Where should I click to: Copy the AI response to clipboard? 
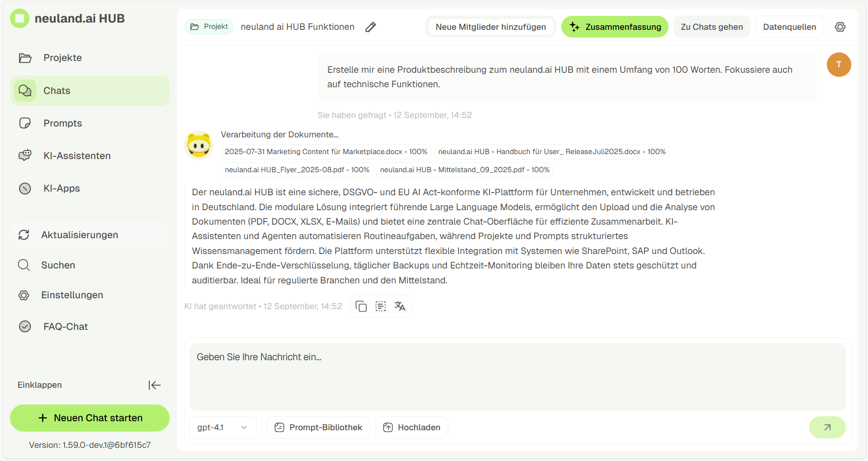(x=361, y=306)
